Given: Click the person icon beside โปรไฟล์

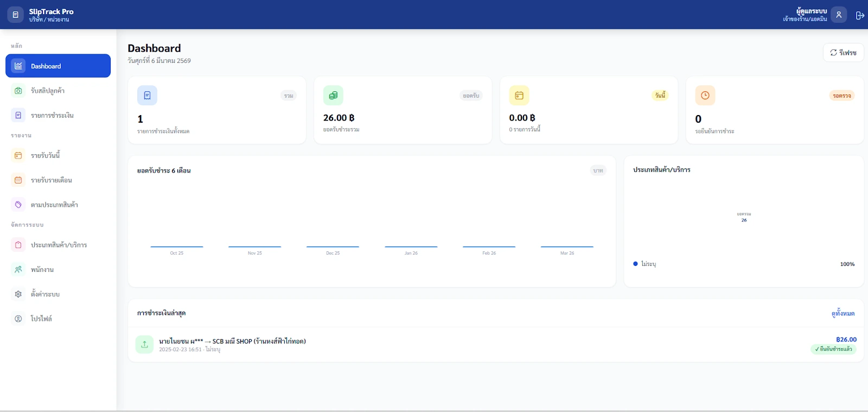Looking at the screenshot, I should coord(18,319).
